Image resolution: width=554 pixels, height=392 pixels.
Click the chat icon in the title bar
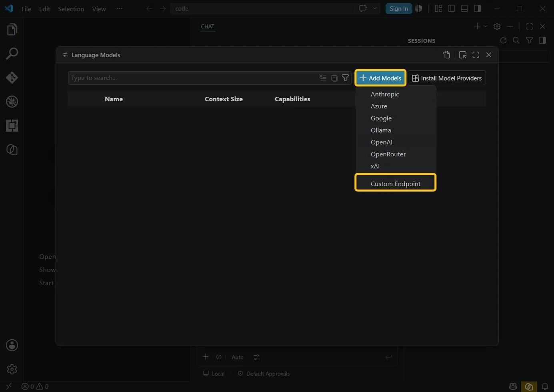pos(363,8)
